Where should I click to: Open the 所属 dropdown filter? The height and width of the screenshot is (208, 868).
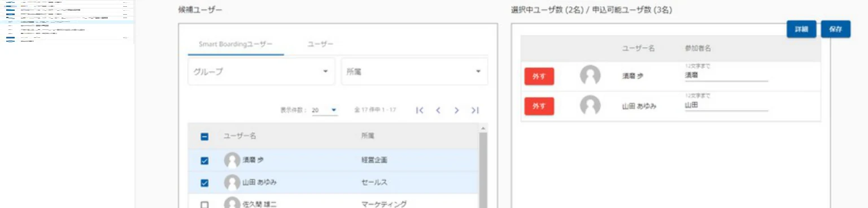(x=415, y=72)
